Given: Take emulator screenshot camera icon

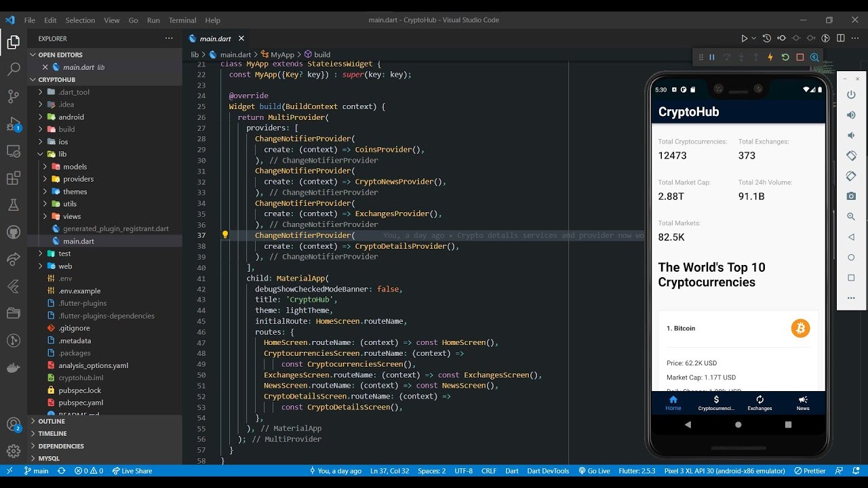Looking at the screenshot, I should [x=851, y=197].
